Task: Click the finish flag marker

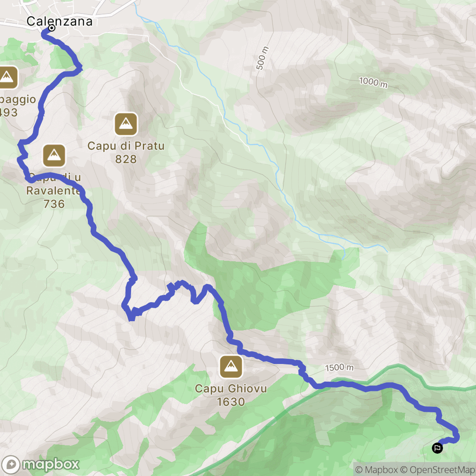Action: click(437, 448)
